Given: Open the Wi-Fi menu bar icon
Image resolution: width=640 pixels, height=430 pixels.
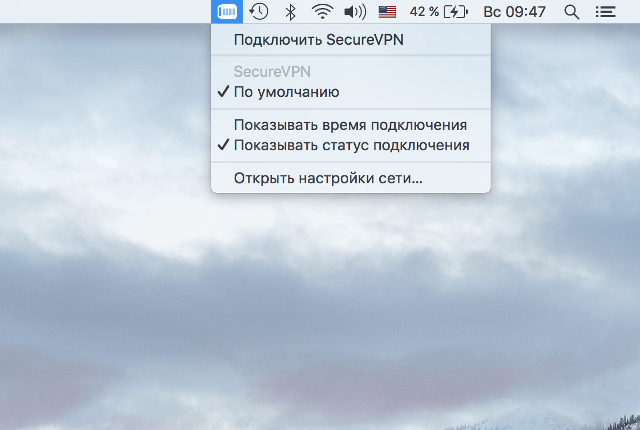Looking at the screenshot, I should coord(322,11).
